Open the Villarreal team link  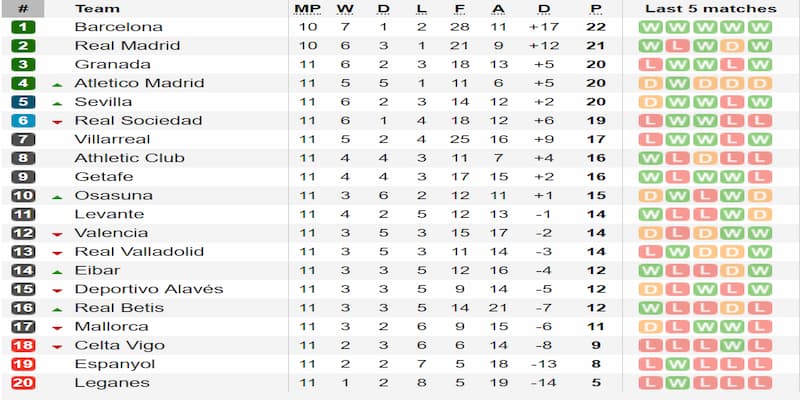point(112,139)
